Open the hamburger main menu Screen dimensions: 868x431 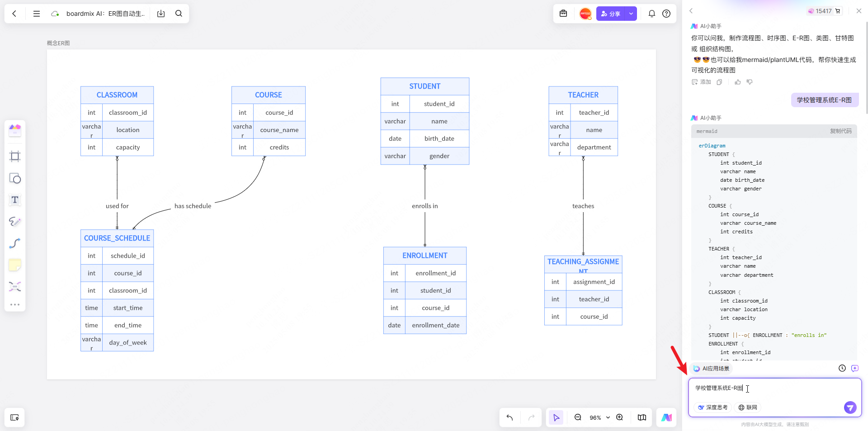click(37, 14)
